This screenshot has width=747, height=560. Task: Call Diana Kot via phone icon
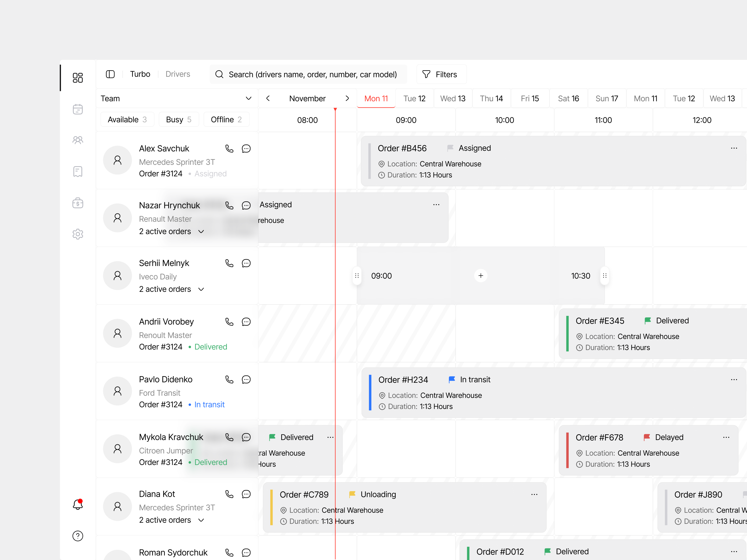pos(229,494)
